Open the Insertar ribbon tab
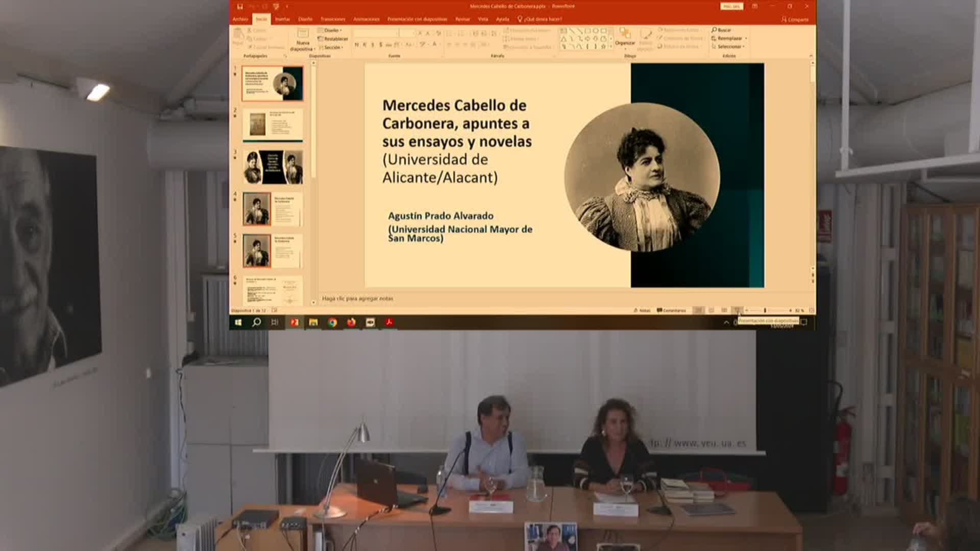Image resolution: width=980 pixels, height=551 pixels. [x=282, y=19]
